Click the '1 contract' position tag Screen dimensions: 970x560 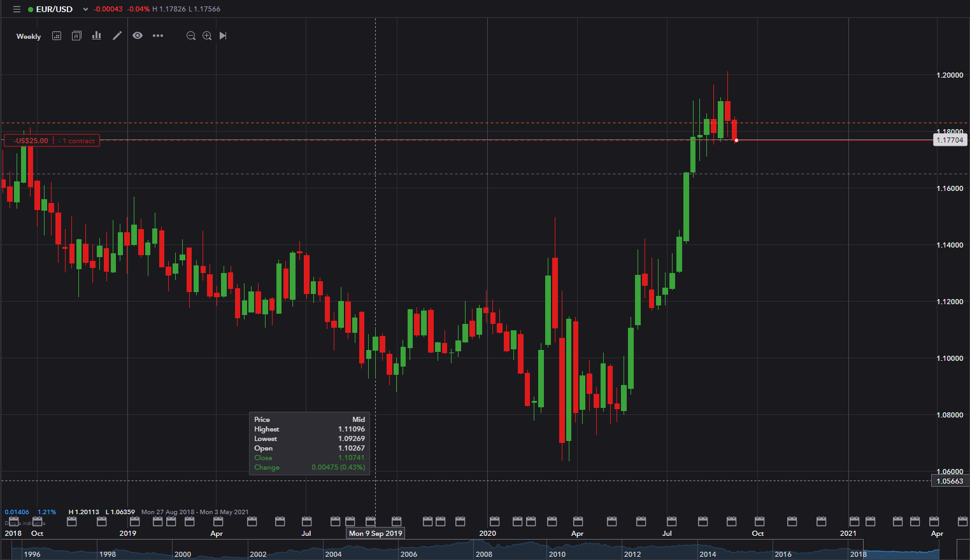tap(78, 141)
